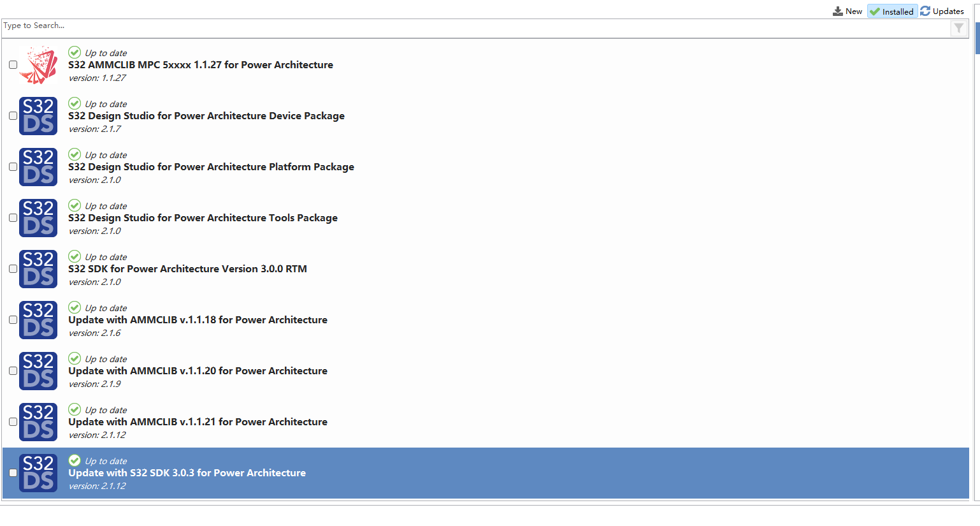The image size is (980, 526).
Task: Check the S32 SDK 3.0.3 update checkbox
Action: [x=13, y=473]
